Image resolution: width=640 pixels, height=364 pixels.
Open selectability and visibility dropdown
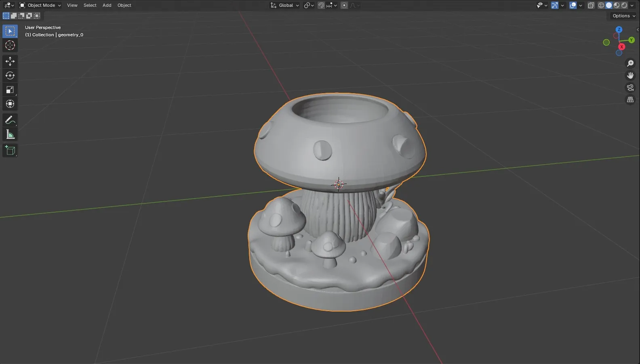[542, 5]
